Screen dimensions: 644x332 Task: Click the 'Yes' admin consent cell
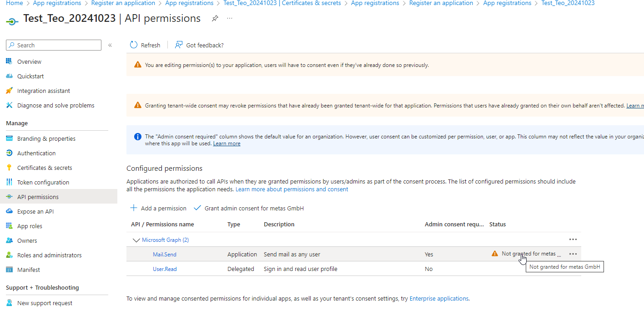click(429, 254)
